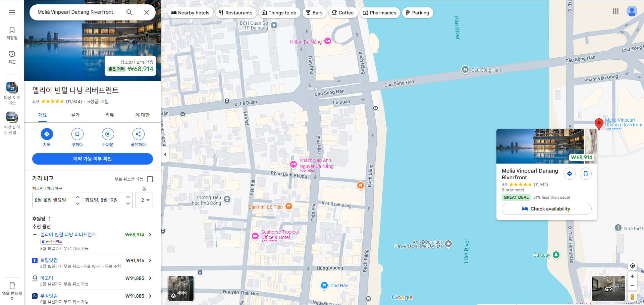Switch to the 개요 overview tab
644x305 pixels.
click(43, 115)
